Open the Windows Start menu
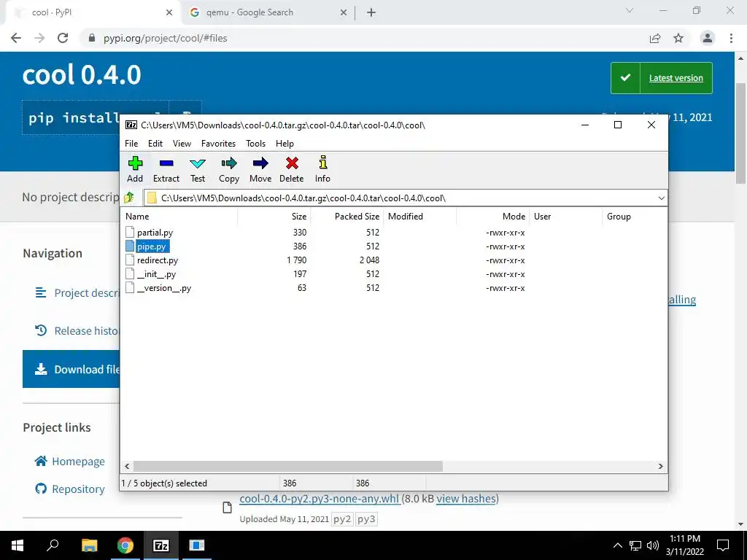The width and height of the screenshot is (747, 560). 18,545
